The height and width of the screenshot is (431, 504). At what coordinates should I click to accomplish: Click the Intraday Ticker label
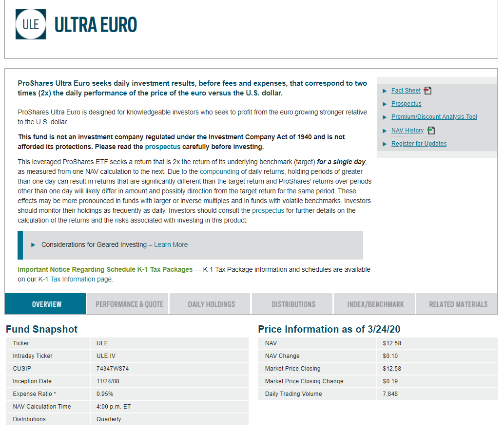click(33, 356)
